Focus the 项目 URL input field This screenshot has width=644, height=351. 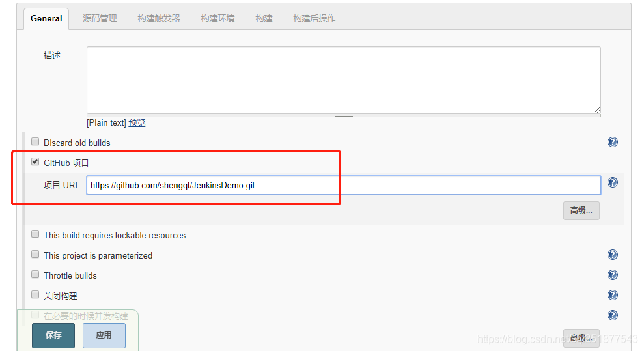pos(344,185)
